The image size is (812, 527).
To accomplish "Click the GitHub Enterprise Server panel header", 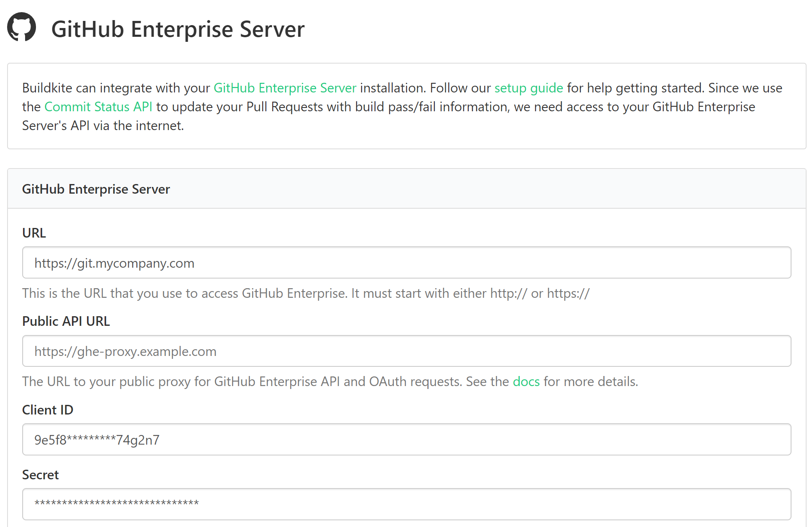I will [96, 189].
